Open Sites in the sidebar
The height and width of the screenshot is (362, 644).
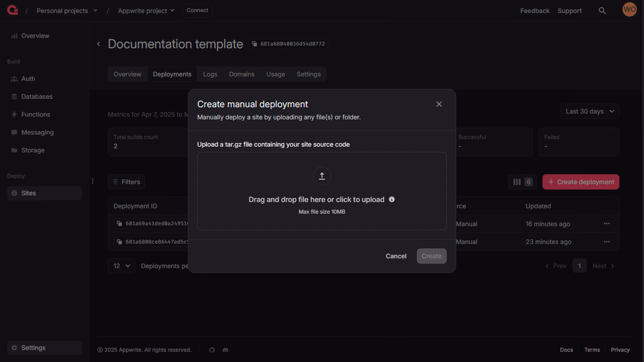point(44,193)
